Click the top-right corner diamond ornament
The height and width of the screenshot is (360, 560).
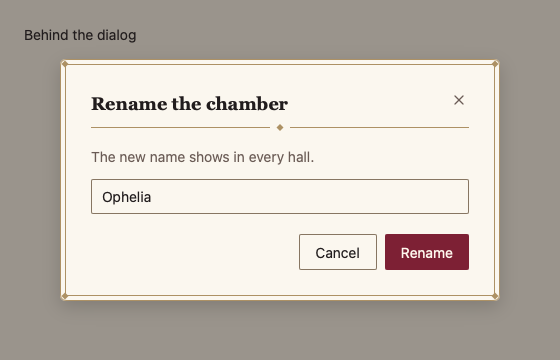(x=495, y=64)
